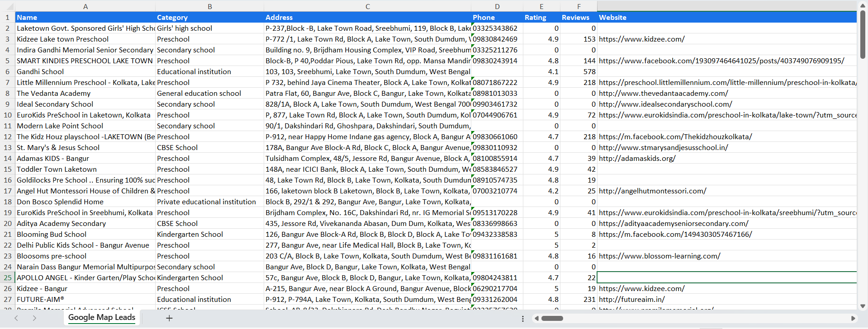Select phone number 03325343862
Viewport: 868px width, 329px height.
[497, 28]
